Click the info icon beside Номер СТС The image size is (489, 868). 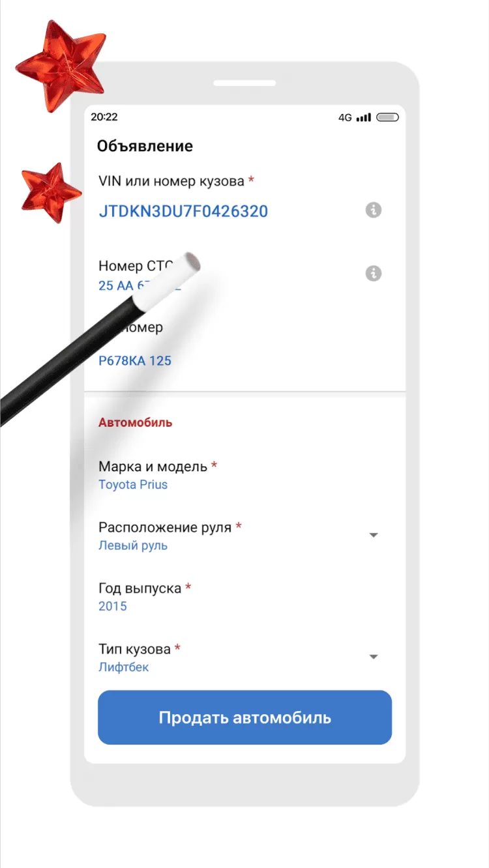(374, 273)
